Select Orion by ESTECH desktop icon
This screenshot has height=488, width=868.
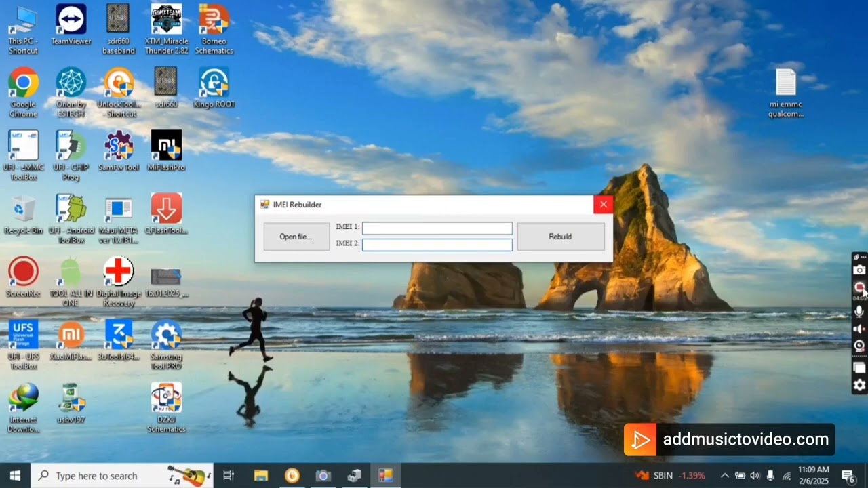pyautogui.click(x=71, y=93)
